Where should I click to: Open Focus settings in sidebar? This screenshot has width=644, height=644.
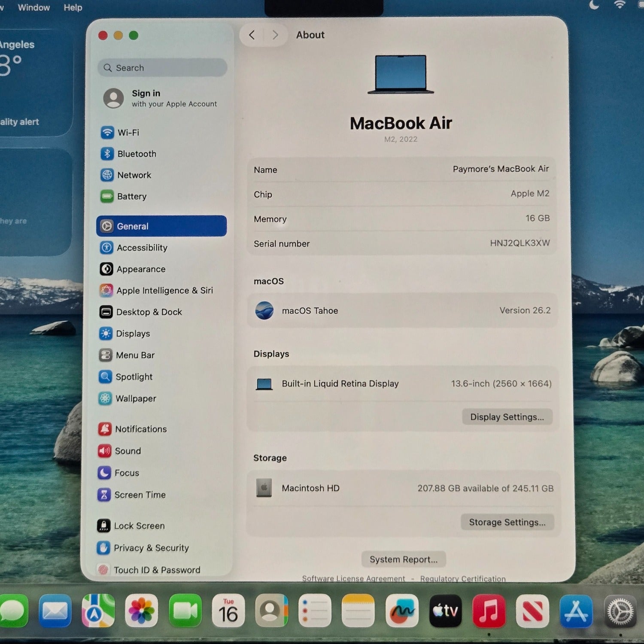[x=126, y=473]
